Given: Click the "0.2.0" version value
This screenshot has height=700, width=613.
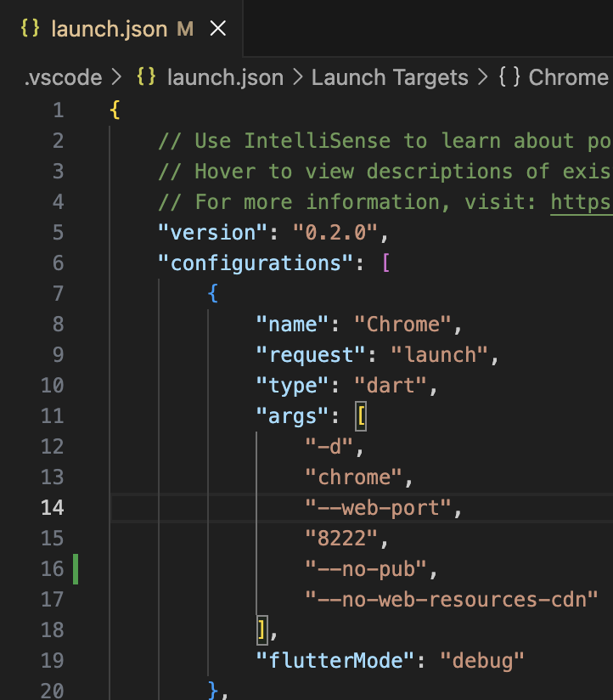Looking at the screenshot, I should 335,233.
